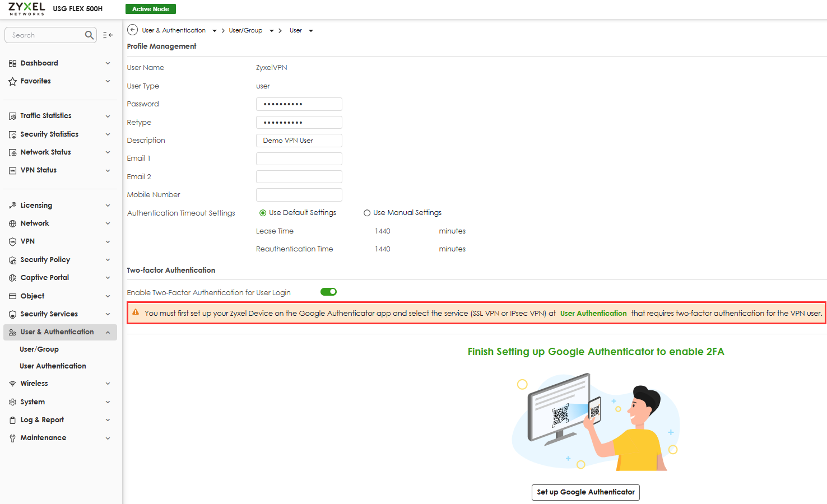Select Use Manual Settings radio button
Viewport: 827px width, 504px height.
367,213
